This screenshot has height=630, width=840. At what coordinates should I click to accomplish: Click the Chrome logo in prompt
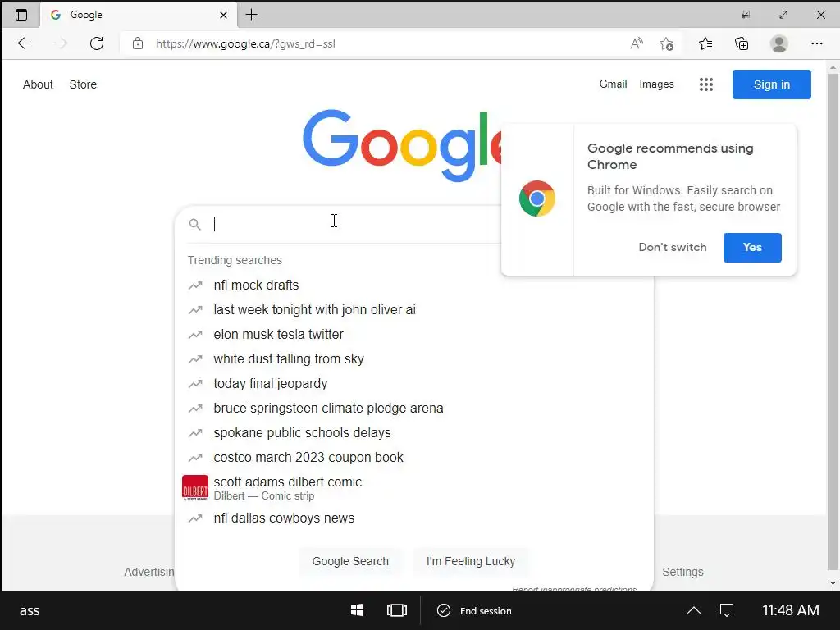pos(536,199)
